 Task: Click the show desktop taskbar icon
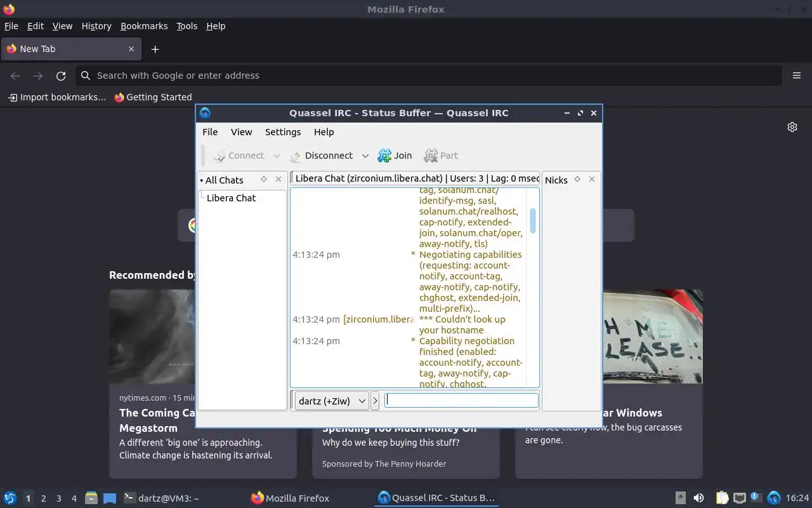tap(110, 498)
